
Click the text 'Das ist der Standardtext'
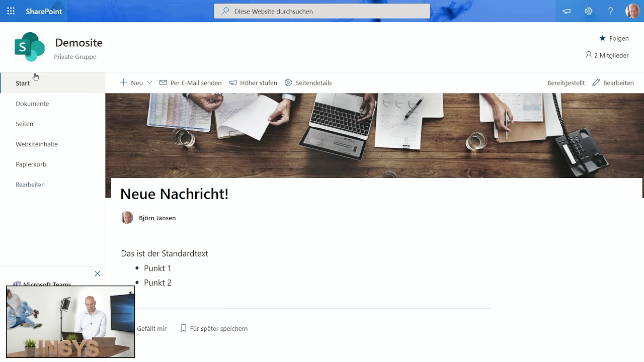(x=165, y=253)
